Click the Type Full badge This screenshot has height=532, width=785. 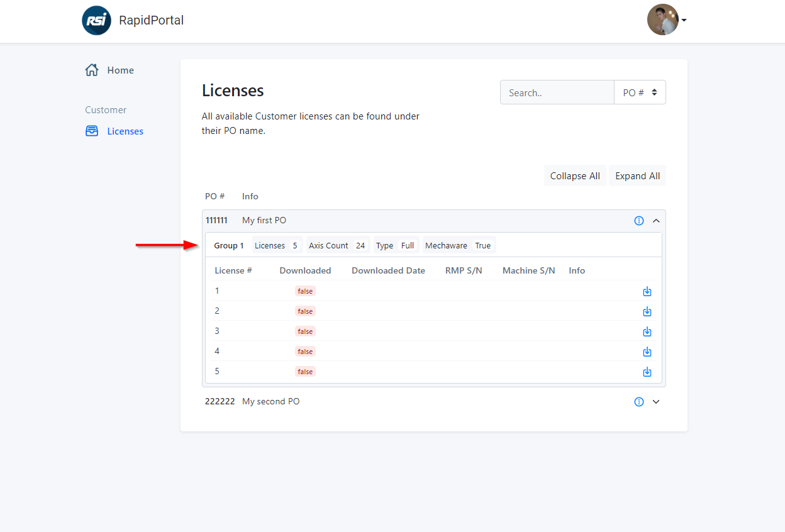click(x=395, y=245)
